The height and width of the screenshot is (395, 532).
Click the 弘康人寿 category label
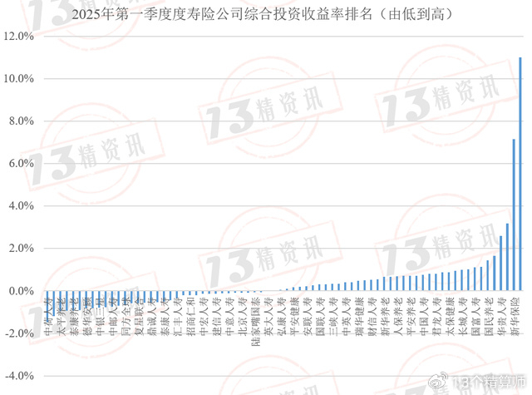click(282, 317)
